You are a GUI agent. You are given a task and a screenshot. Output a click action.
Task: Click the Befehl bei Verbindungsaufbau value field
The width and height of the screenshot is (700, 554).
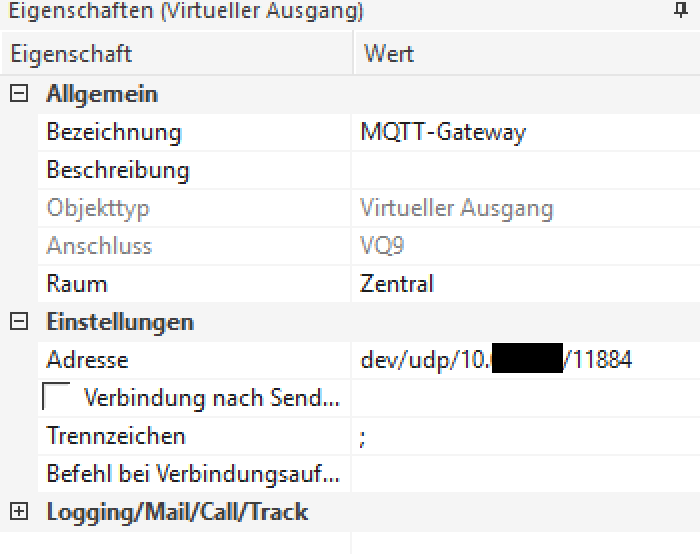525,474
